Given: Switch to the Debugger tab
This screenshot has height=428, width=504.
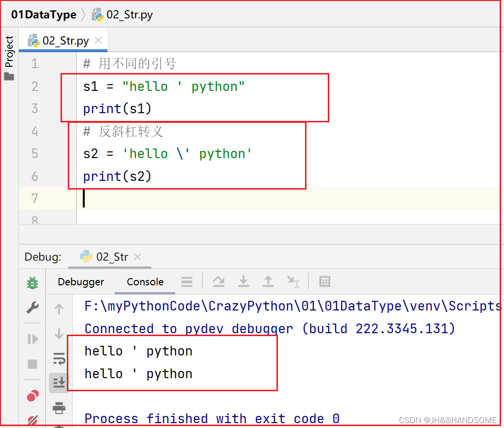Looking at the screenshot, I should coord(81,281).
